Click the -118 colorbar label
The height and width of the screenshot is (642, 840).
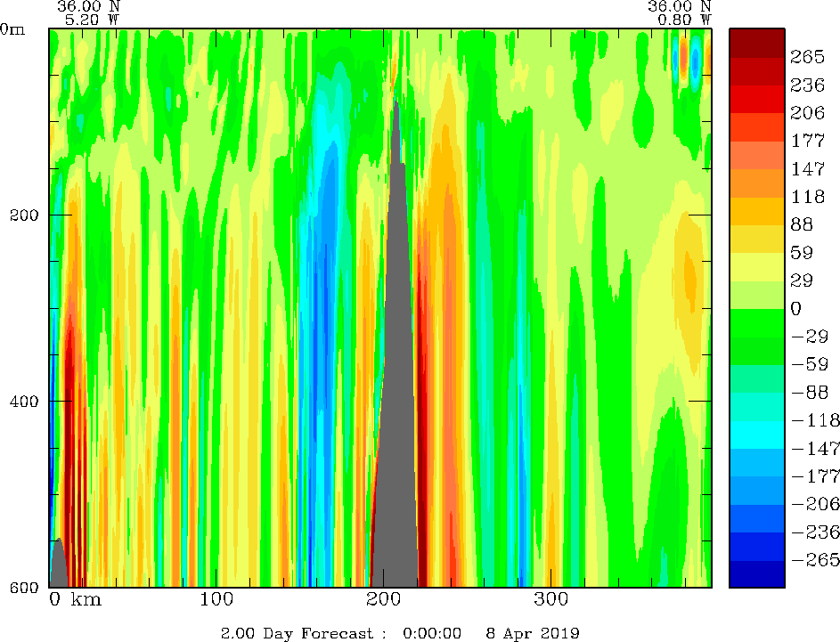[815, 420]
